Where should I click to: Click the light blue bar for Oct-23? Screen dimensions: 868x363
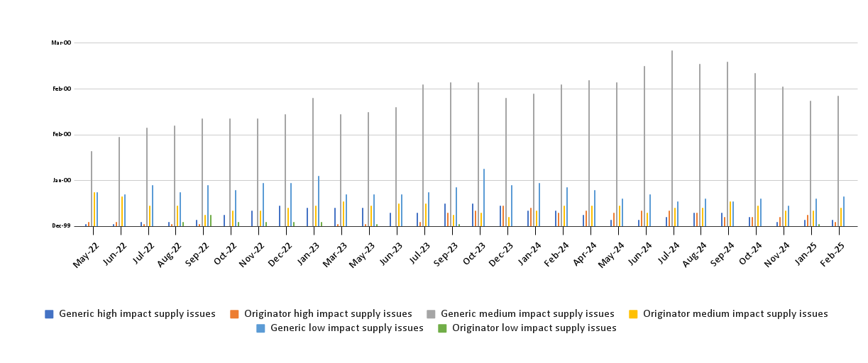point(484,197)
